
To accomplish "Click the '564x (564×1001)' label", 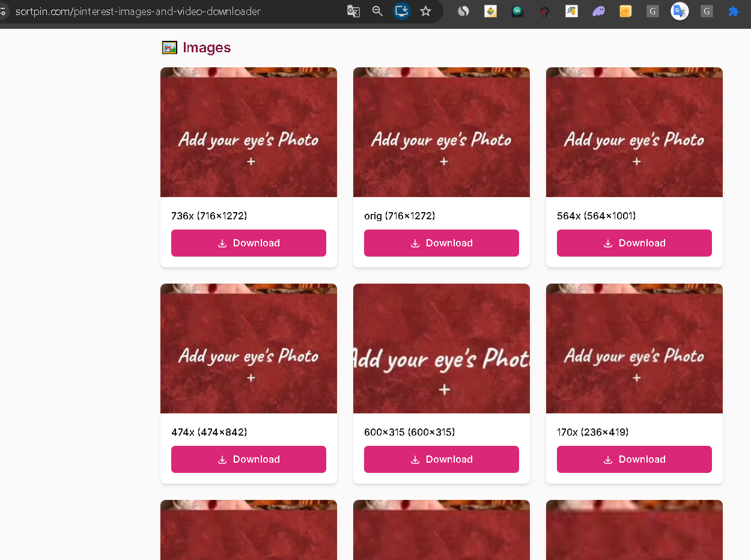I will tap(596, 216).
